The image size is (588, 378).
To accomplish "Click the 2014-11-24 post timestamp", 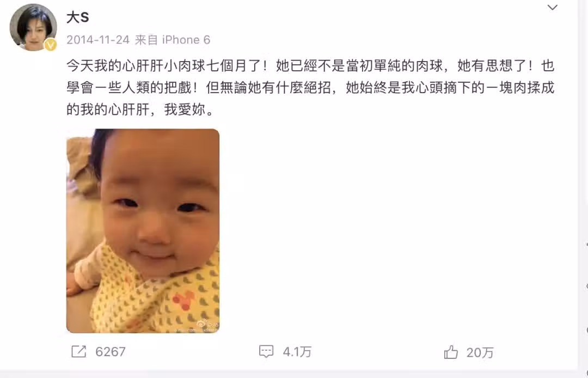I will [98, 40].
